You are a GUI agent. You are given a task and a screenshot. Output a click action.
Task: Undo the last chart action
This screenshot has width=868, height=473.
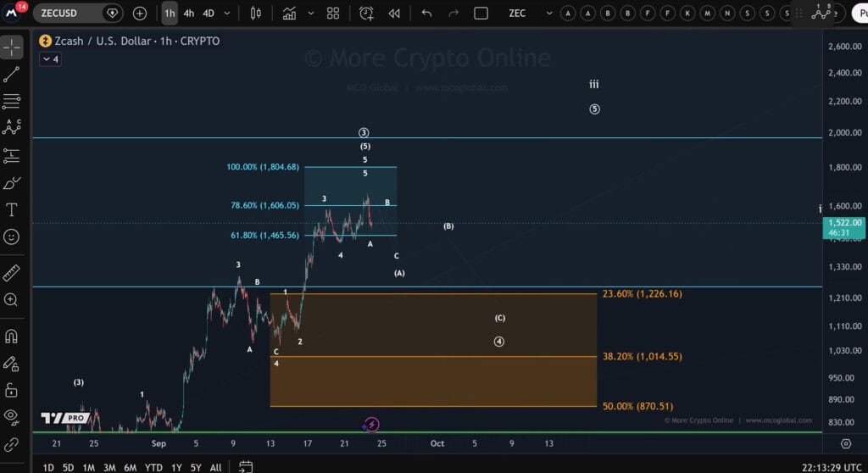(x=426, y=14)
